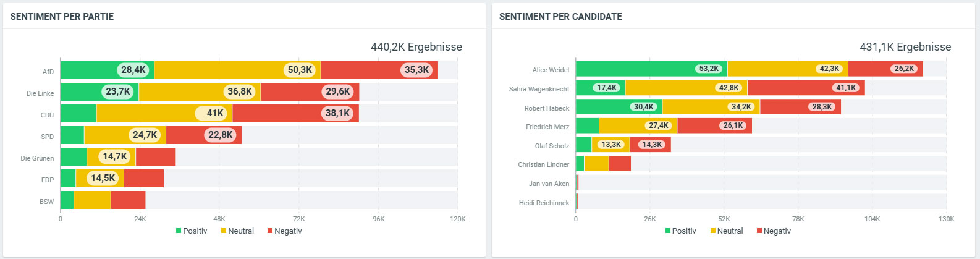980x259 pixels.
Task: Click the Heidi Reichinnek candidate label
Action: (544, 203)
